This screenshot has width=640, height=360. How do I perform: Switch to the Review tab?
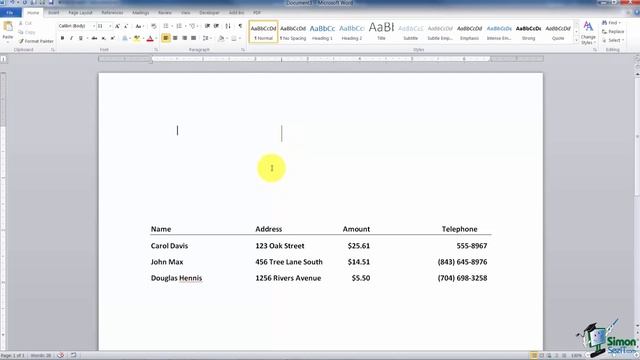click(165, 13)
